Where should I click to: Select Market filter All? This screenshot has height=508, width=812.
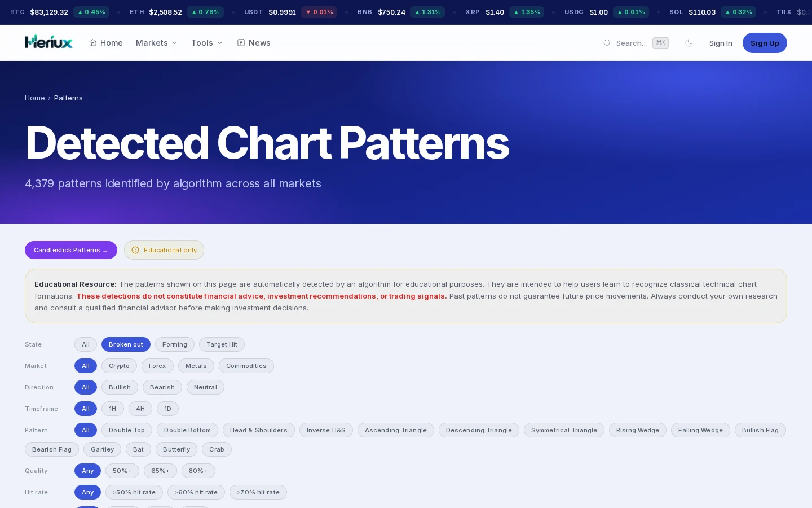pos(86,366)
